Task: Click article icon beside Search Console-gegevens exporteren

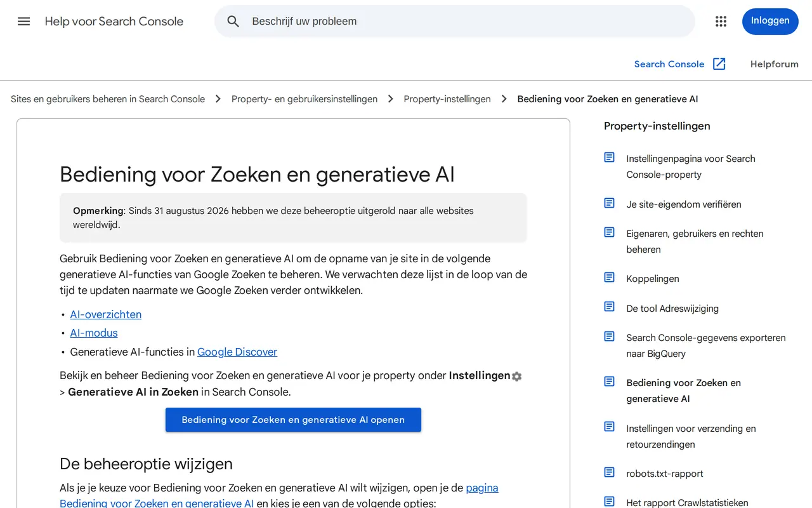Action: coord(609,337)
